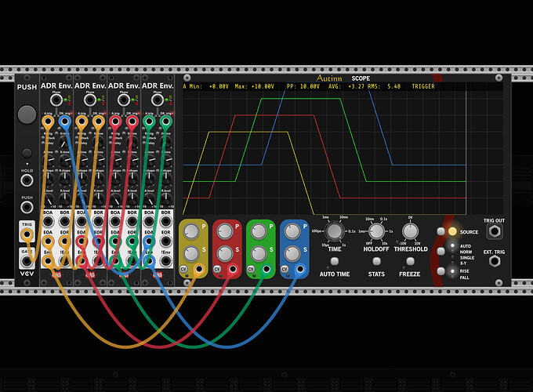Click the Phase jack on first ADR Env.
The height and width of the screenshot is (392, 533).
[x=56, y=100]
